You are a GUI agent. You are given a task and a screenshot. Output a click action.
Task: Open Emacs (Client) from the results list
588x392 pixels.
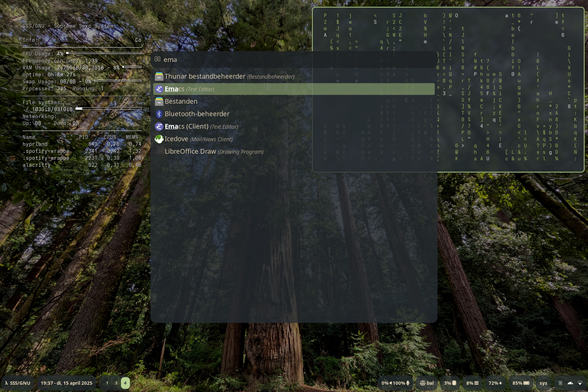[x=294, y=126]
